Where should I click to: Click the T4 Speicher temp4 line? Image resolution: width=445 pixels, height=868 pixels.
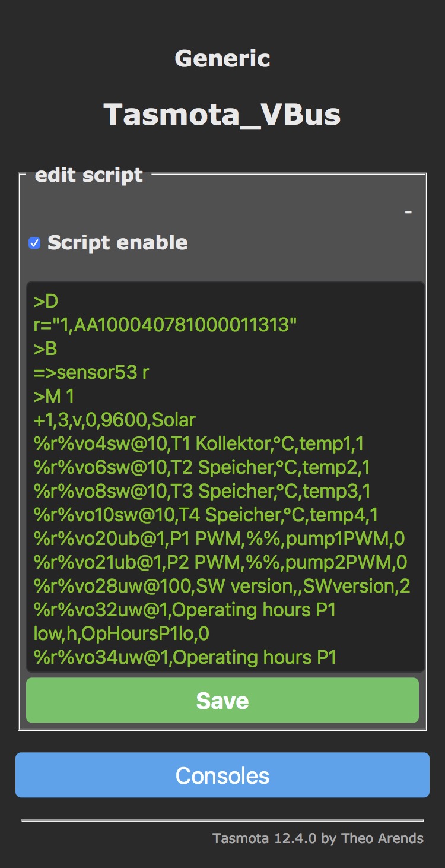click(x=206, y=515)
